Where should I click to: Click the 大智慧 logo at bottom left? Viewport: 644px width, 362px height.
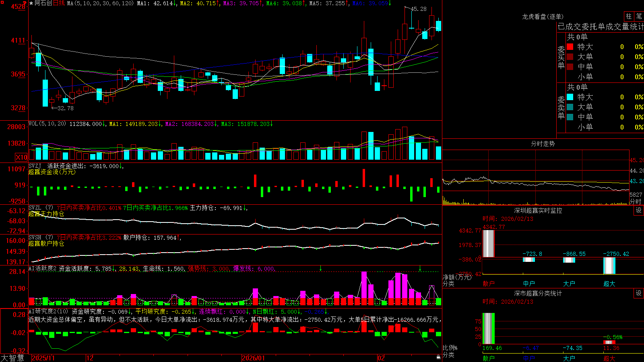(x=12, y=358)
